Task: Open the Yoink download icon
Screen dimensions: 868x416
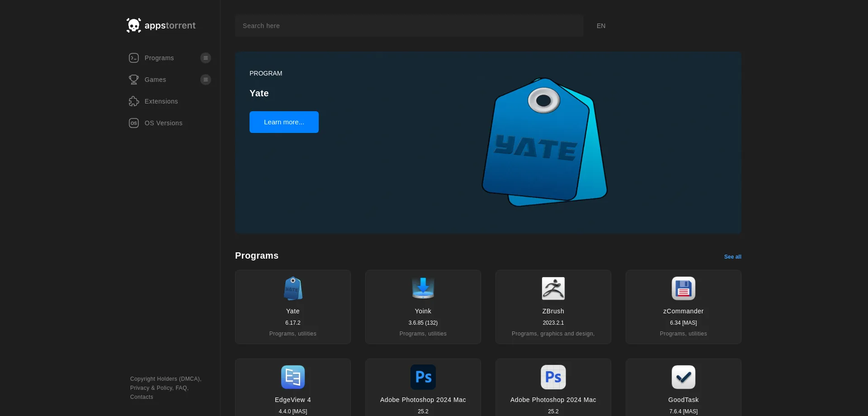Action: pyautogui.click(x=423, y=288)
